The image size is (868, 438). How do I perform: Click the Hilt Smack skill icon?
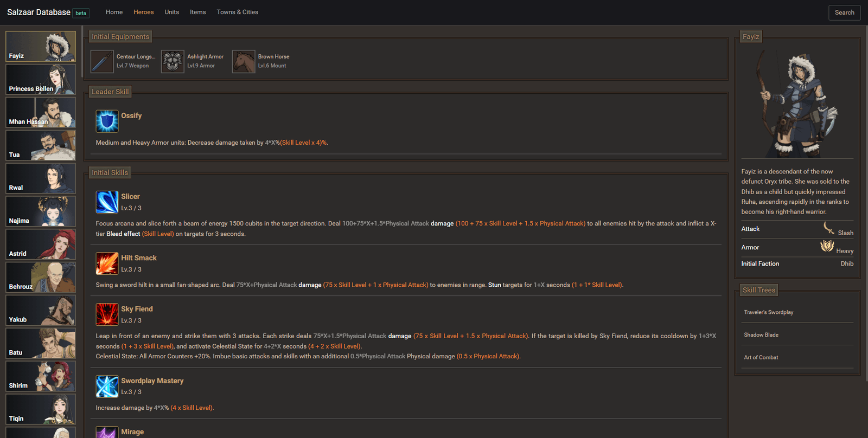coord(107,263)
